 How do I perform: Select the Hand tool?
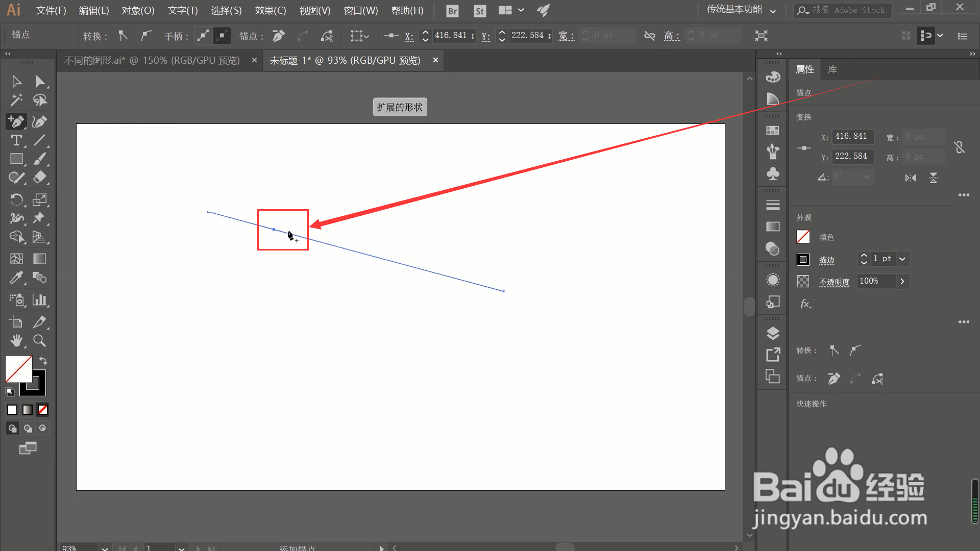(16, 341)
